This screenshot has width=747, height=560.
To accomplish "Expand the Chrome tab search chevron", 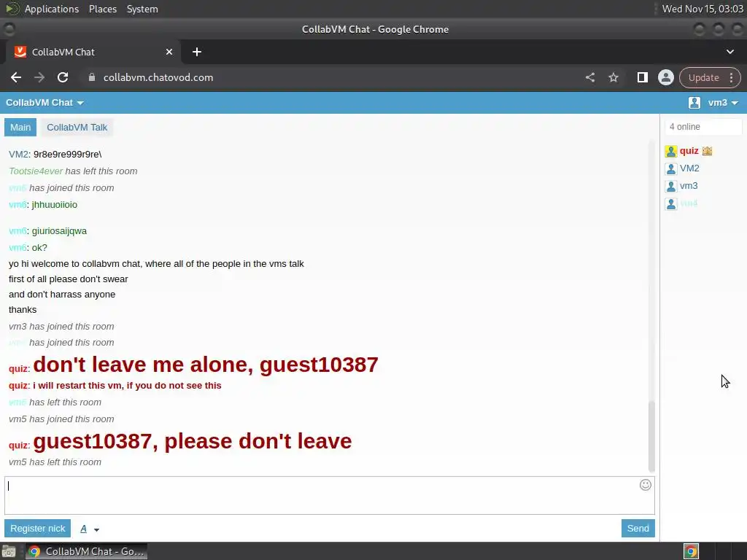I will click(x=729, y=52).
